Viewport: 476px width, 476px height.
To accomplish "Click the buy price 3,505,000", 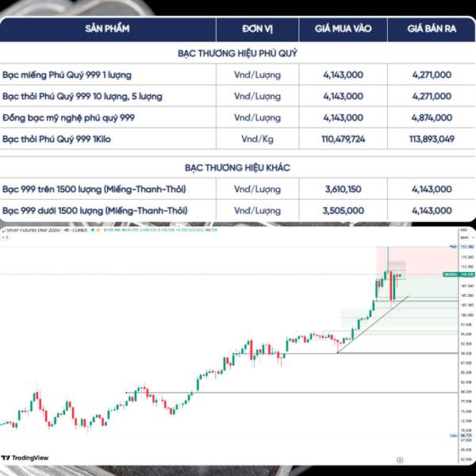I will pos(343,210).
